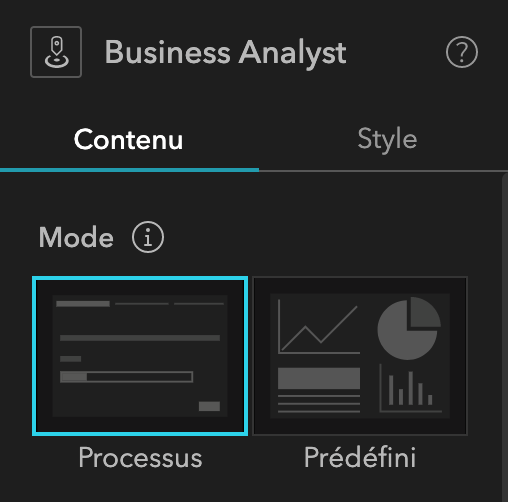Click the Prédéfini label text
The height and width of the screenshot is (502, 508).
click(360, 457)
